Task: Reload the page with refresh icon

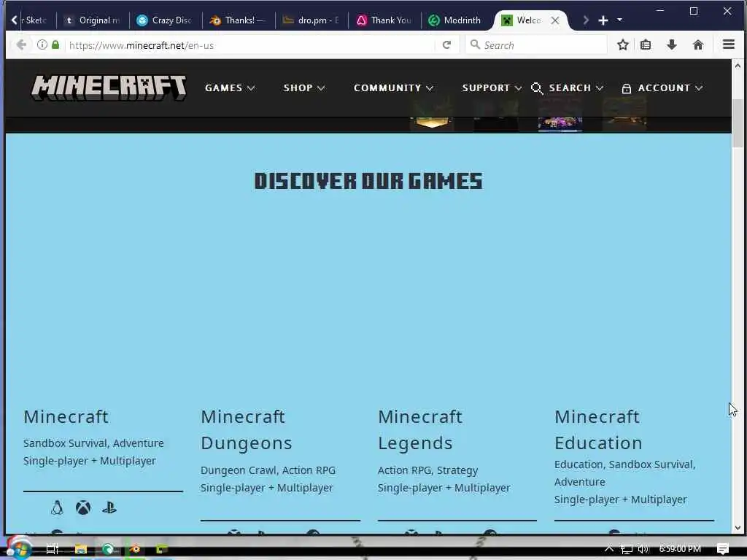Action: (x=446, y=44)
